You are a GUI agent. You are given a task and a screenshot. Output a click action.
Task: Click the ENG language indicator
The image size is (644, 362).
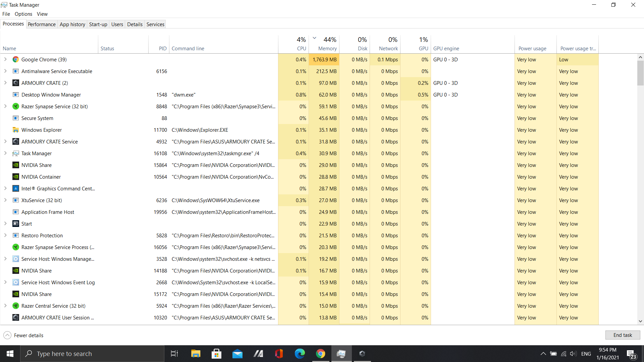[586, 354]
